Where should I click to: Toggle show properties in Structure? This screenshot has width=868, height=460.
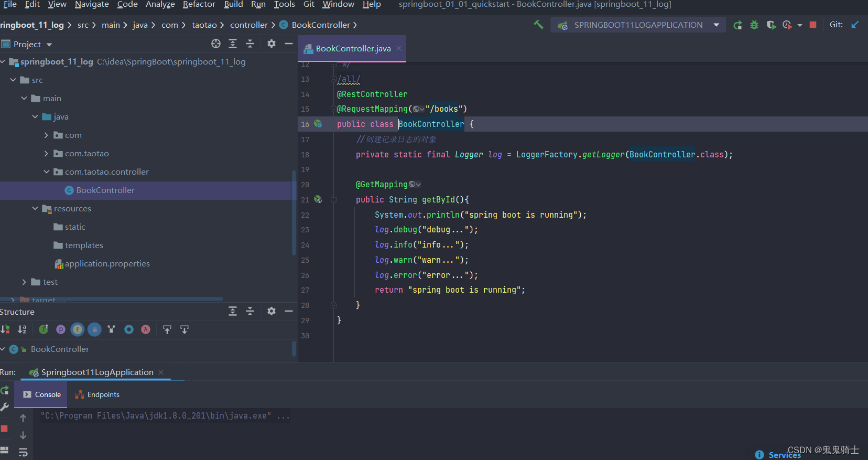(x=61, y=329)
